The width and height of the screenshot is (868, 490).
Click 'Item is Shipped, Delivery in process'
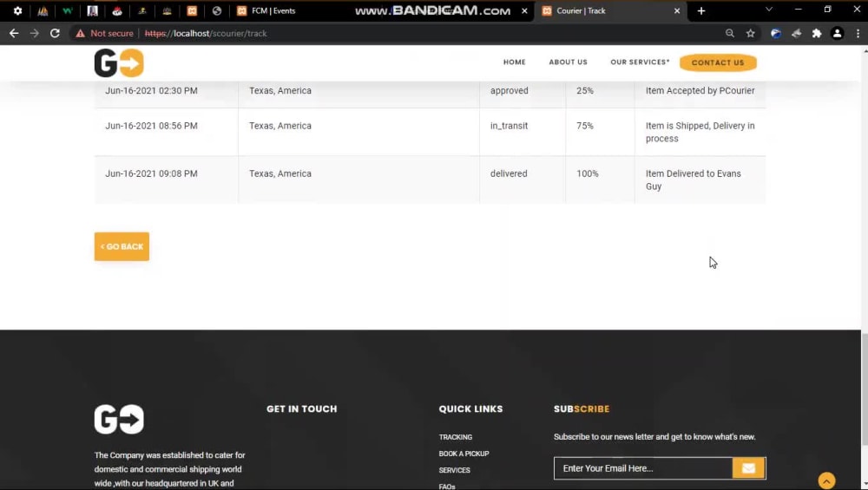(700, 132)
